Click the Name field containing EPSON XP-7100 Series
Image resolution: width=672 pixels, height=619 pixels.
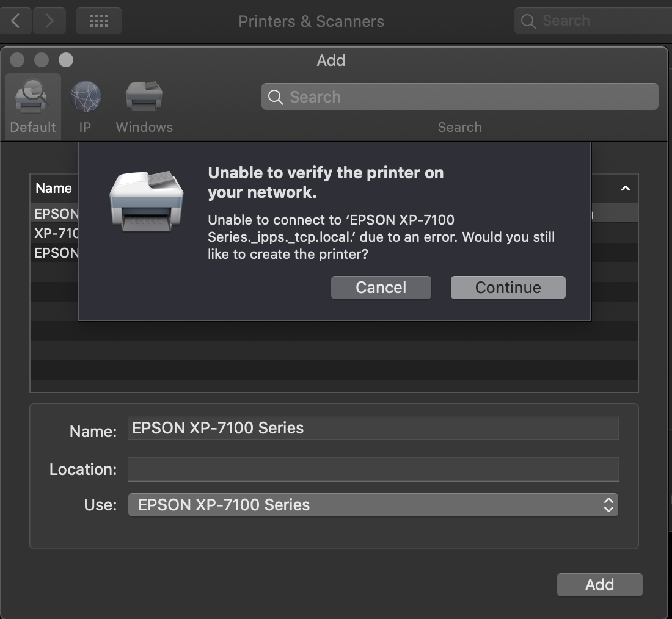click(x=373, y=428)
